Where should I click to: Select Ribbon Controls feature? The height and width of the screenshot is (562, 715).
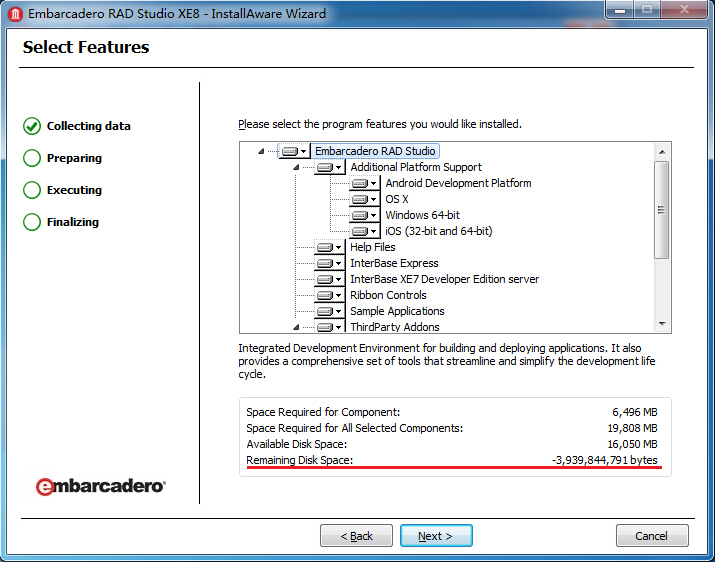pyautogui.click(x=388, y=295)
